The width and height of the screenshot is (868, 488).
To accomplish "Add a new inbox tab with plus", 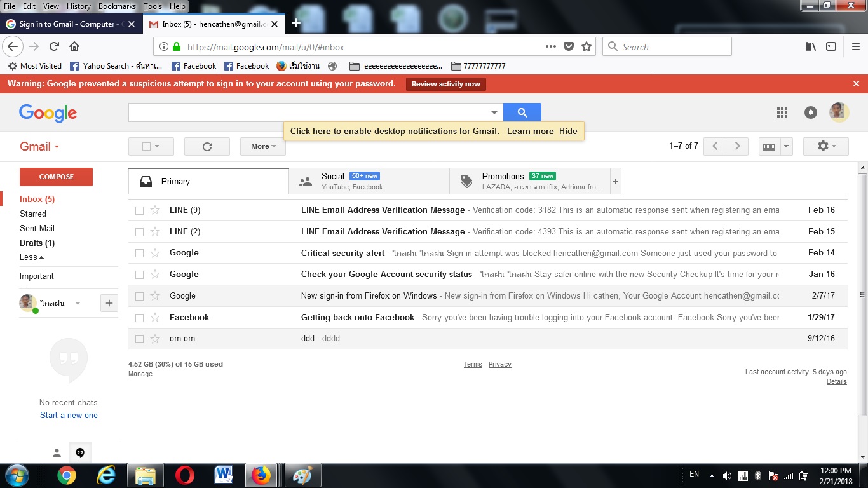I will click(x=615, y=181).
